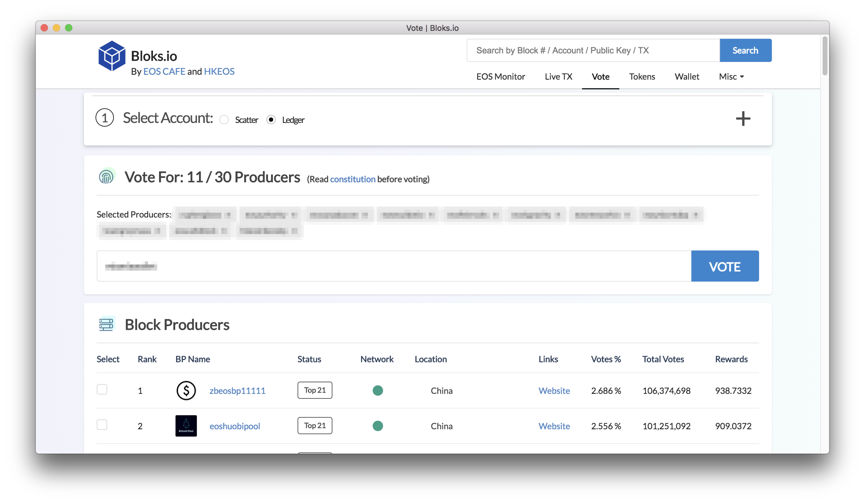Open the constitution link
This screenshot has height=504, width=865.
[353, 179]
